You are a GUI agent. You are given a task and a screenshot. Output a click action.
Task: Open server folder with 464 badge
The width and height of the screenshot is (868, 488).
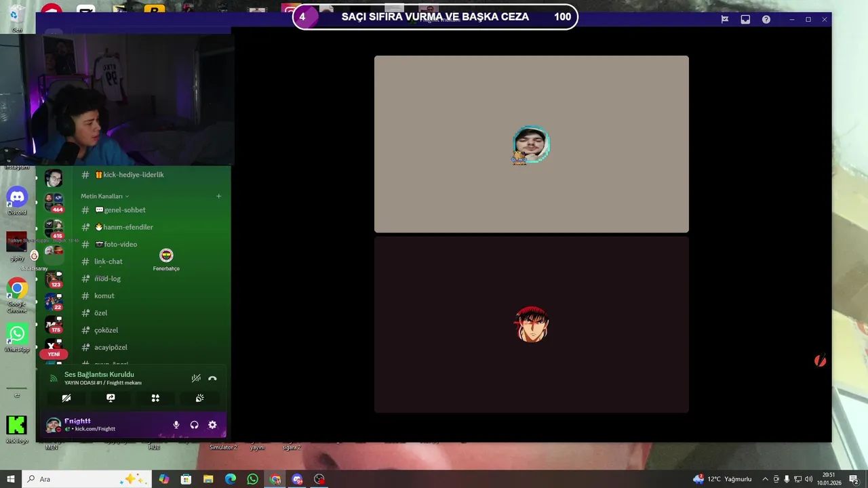click(x=54, y=202)
